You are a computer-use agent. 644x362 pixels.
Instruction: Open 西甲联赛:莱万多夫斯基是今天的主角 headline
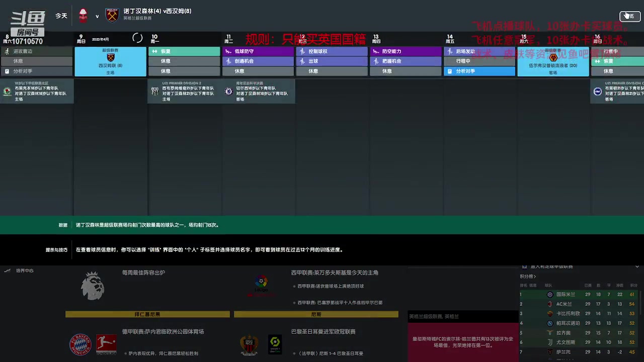click(x=335, y=273)
